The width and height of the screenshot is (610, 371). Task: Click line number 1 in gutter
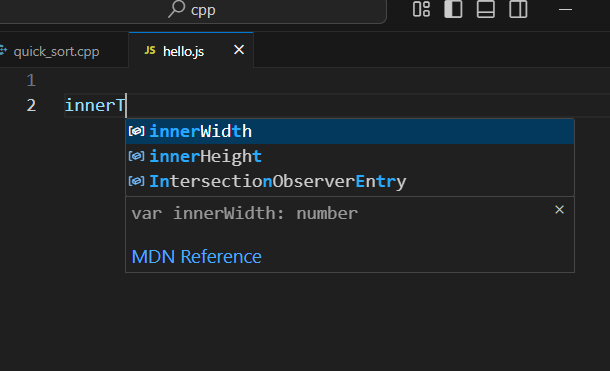31,80
